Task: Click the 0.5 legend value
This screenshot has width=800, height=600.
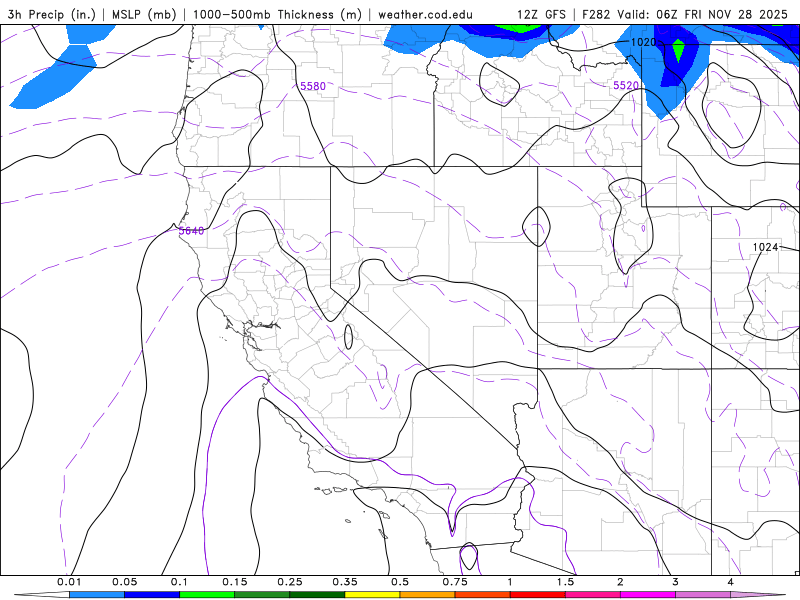Action: pos(400,582)
